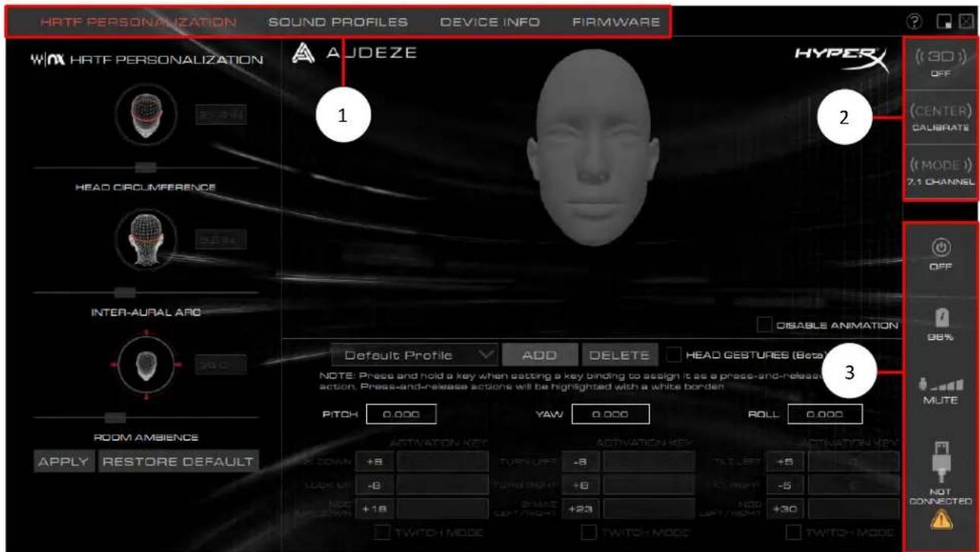Enable the Head Gestures (Beta) checkbox
The image size is (980, 552).
674,354
